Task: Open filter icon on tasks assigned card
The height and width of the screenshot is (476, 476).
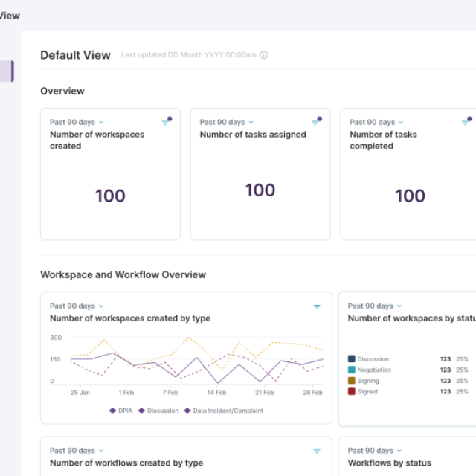Action: pos(316,122)
